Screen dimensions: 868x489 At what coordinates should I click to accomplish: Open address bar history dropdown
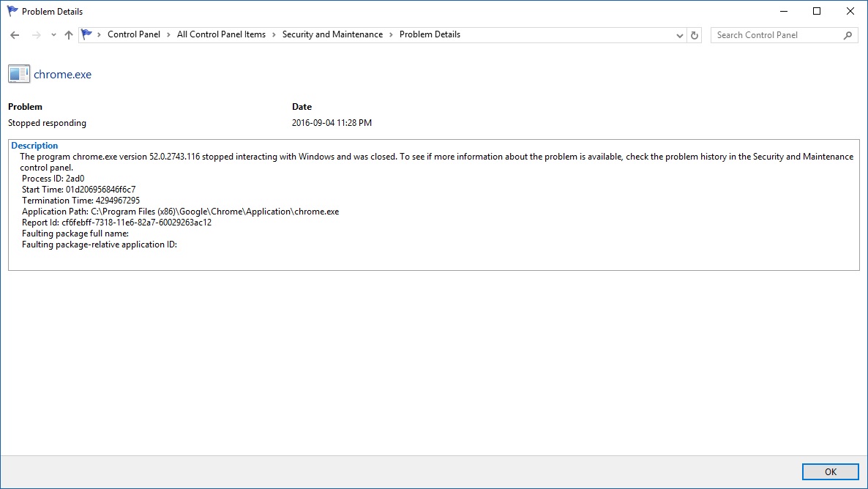[x=679, y=35]
